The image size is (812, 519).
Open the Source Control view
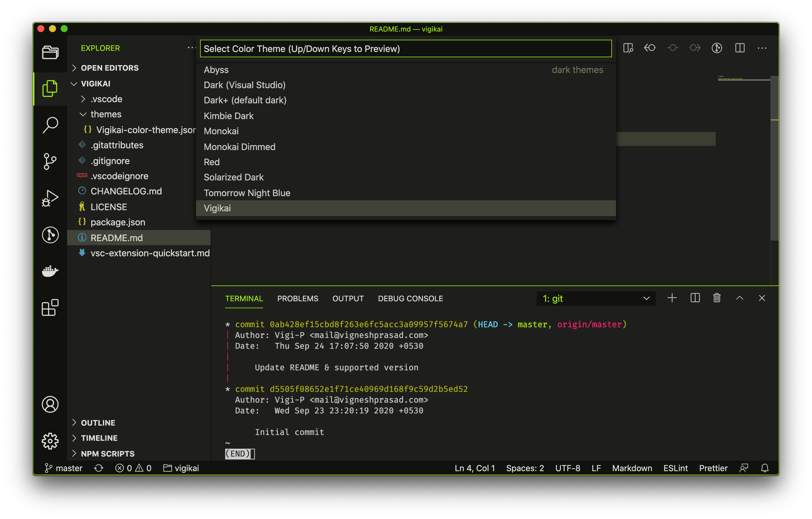click(x=50, y=161)
